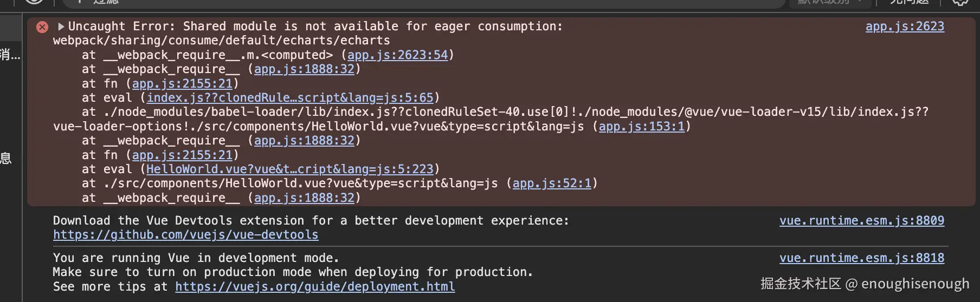The image size is (980, 302).
Task: Follow the app.js:153:1 stack link
Action: 641,127
